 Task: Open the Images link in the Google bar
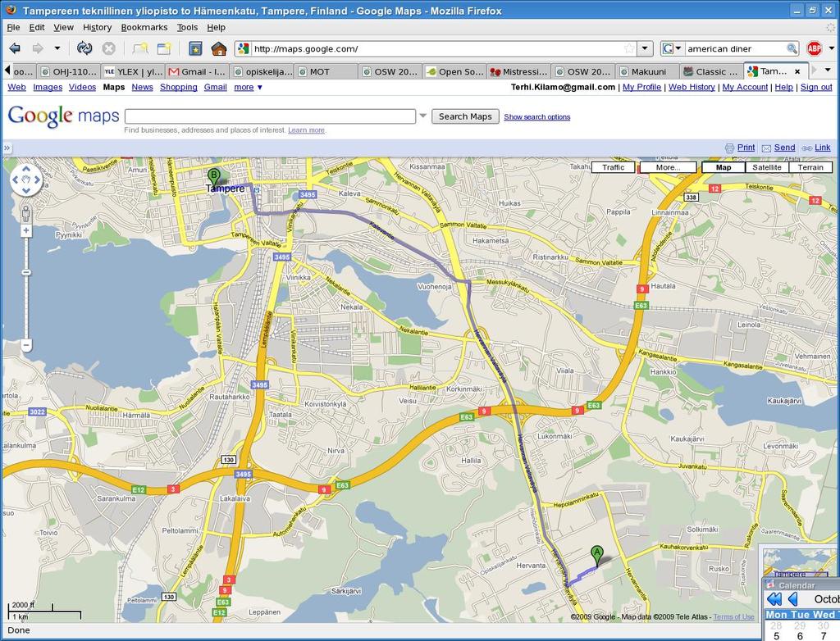tap(48, 87)
